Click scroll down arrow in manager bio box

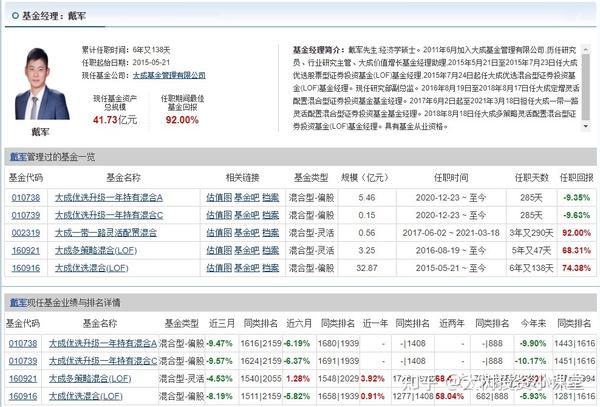coord(585,126)
